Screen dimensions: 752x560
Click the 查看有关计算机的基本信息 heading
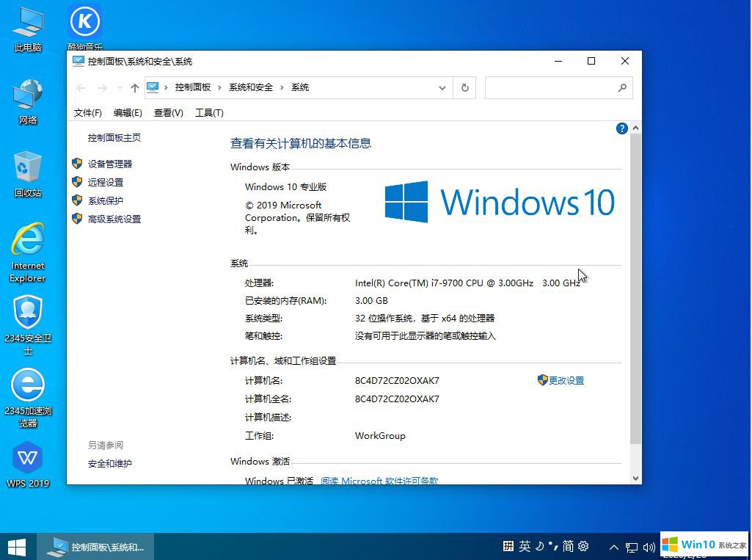point(301,143)
